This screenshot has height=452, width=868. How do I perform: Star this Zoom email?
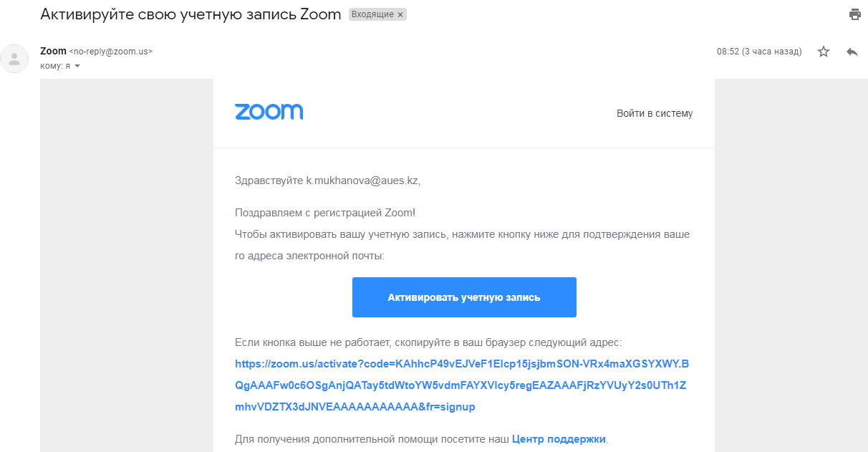(824, 52)
